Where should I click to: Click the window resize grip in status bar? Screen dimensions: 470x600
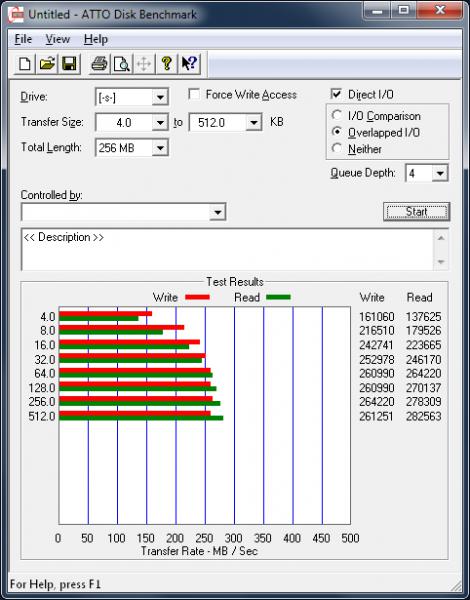456,585
